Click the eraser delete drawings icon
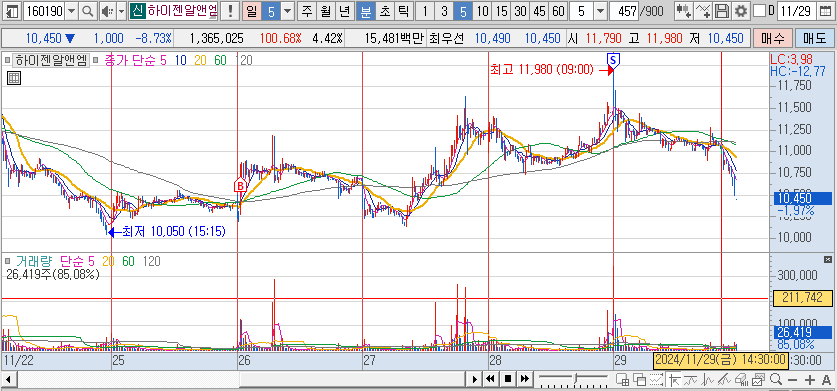 (x=741, y=380)
